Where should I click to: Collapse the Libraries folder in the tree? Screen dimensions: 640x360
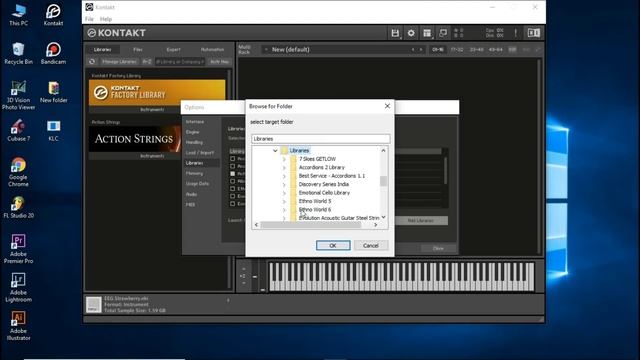(x=275, y=151)
